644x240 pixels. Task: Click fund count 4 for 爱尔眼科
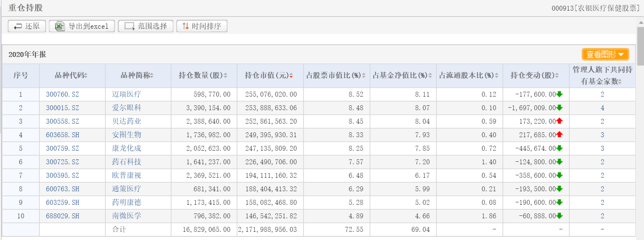[602, 108]
